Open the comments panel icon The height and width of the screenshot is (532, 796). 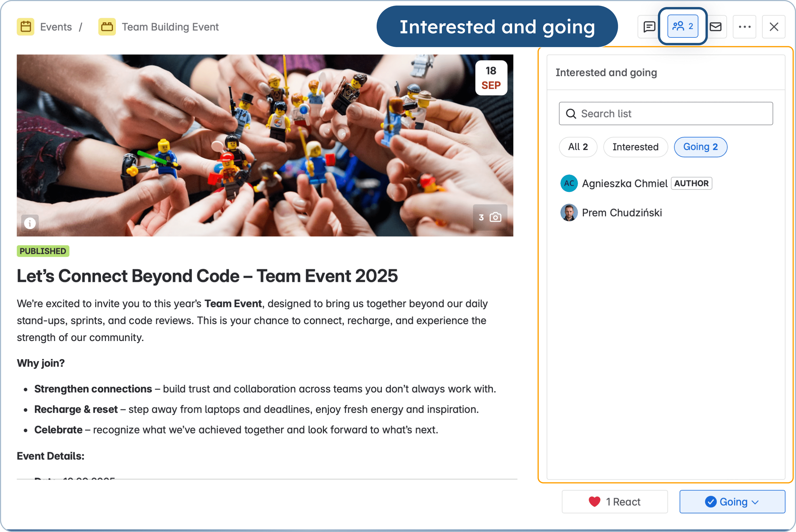[649, 26]
